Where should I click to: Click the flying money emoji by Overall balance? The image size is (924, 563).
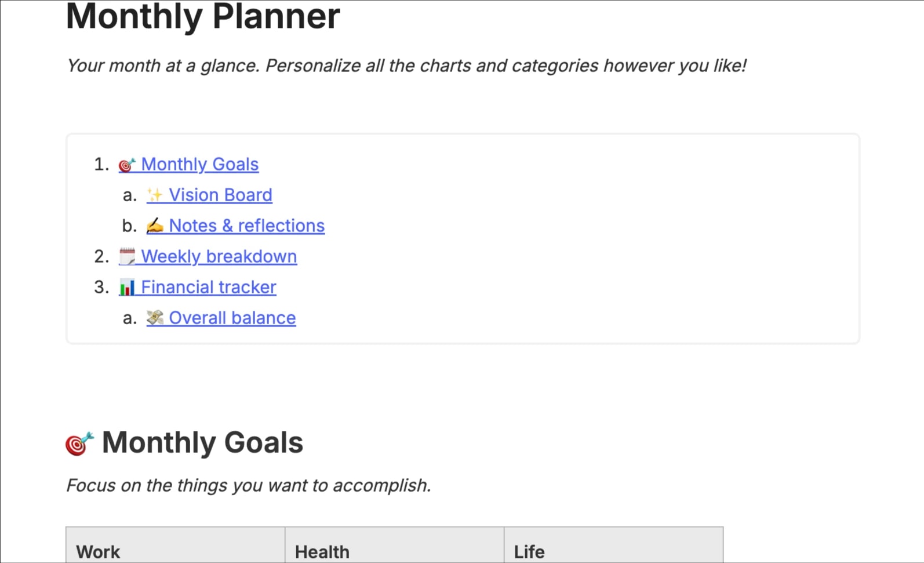click(155, 318)
